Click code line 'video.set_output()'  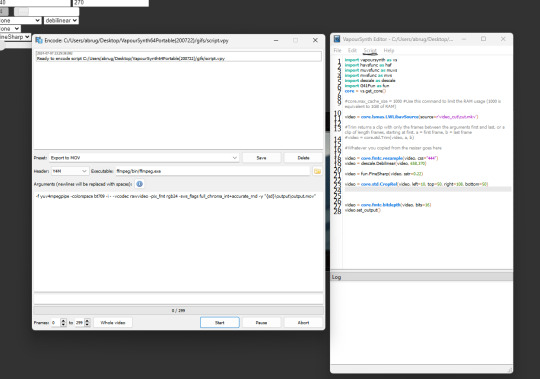(x=363, y=210)
